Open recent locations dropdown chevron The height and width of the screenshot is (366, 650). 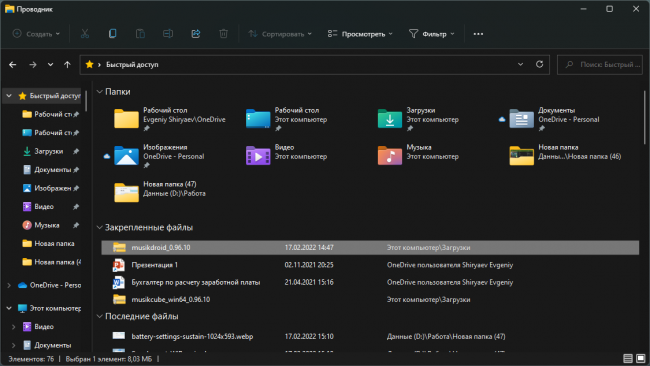[x=50, y=65]
